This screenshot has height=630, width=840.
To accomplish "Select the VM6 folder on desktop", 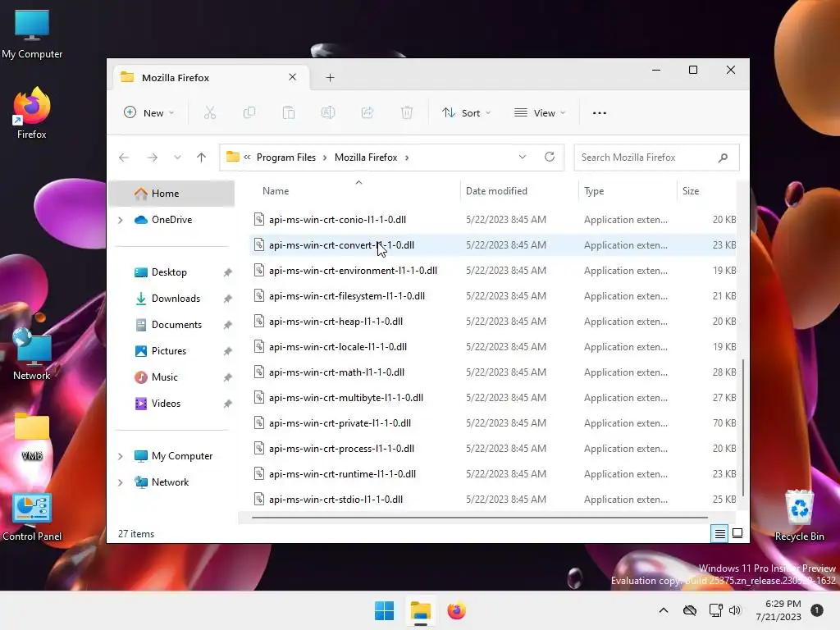I will point(32,436).
